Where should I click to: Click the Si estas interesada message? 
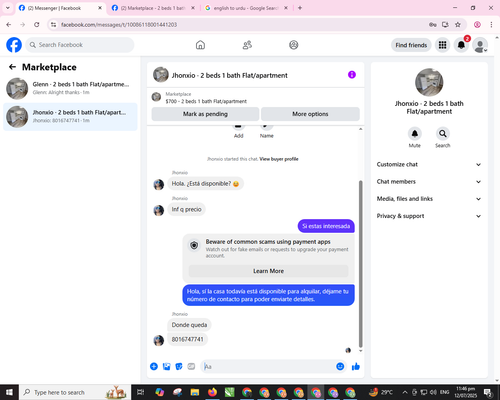coord(326,226)
